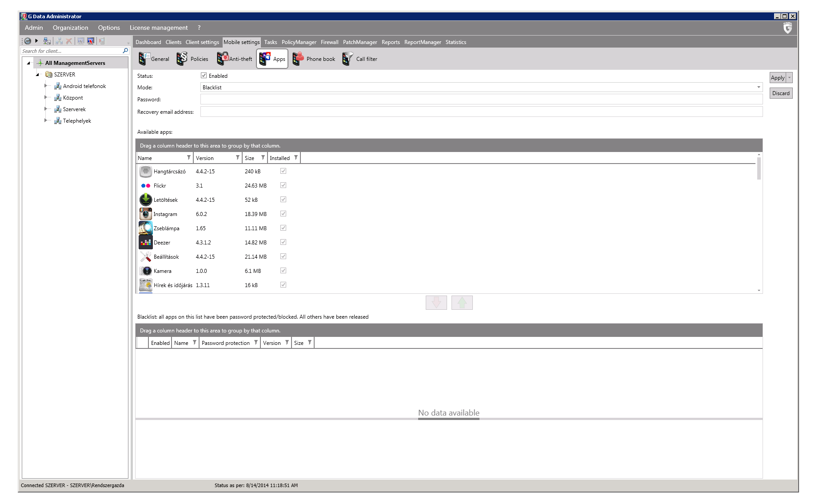Open the Mode Blacklist dropdown
819x504 pixels.
point(481,87)
